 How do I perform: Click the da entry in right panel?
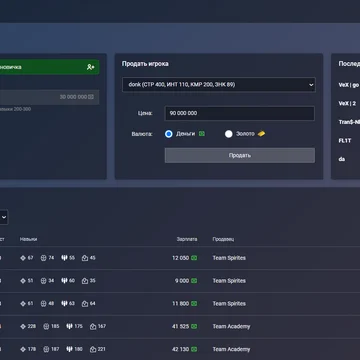(342, 159)
